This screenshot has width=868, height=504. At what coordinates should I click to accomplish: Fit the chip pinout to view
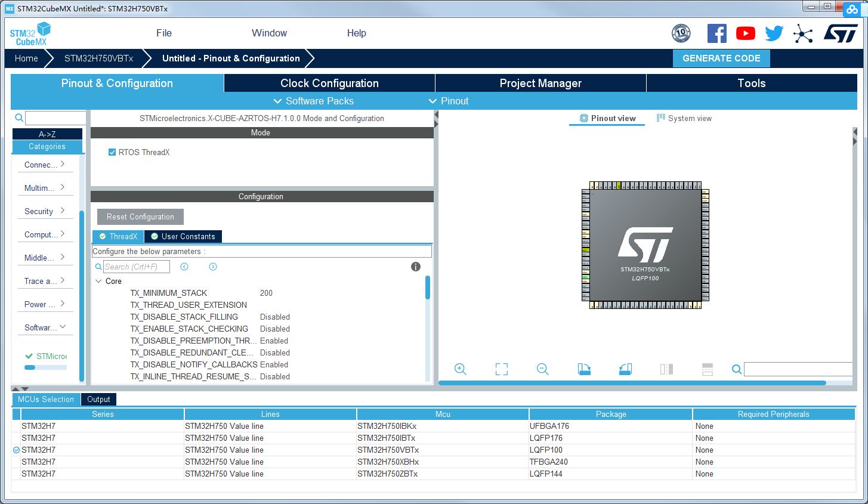[502, 369]
